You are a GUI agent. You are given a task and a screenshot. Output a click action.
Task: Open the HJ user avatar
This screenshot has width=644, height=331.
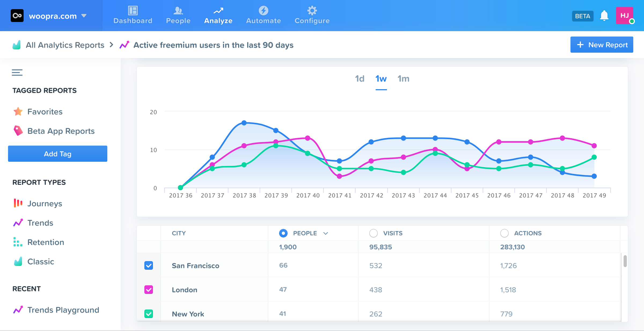[x=625, y=16]
